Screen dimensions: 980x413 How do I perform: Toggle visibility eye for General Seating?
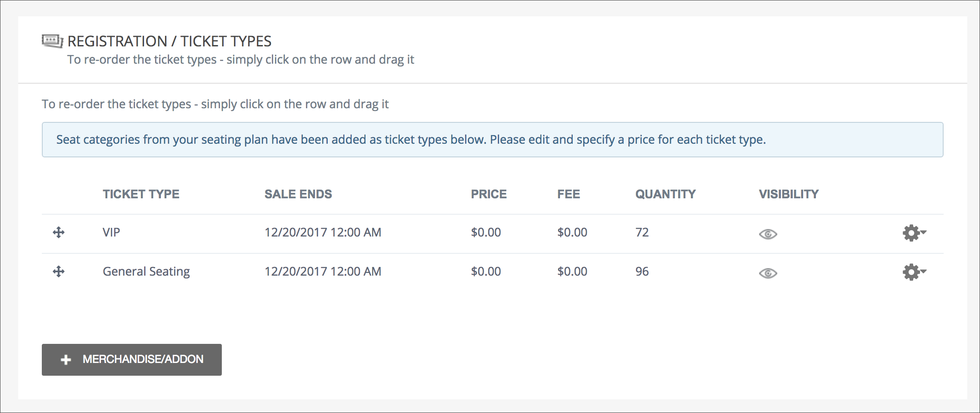[768, 273]
